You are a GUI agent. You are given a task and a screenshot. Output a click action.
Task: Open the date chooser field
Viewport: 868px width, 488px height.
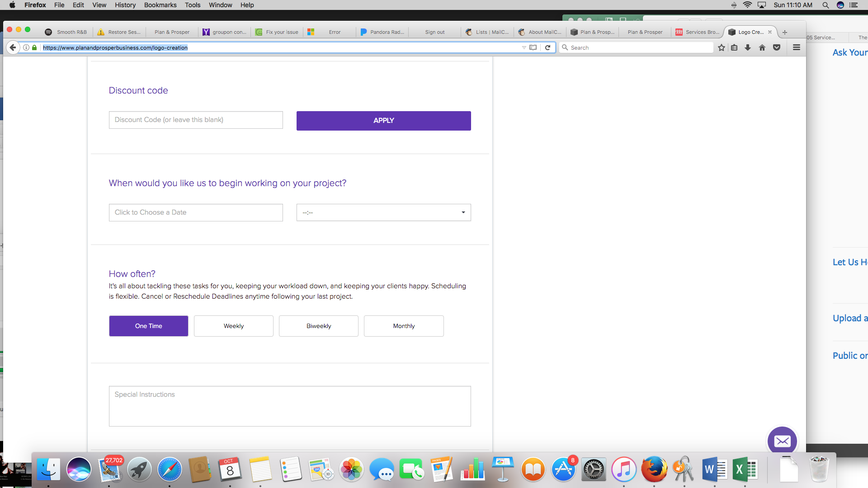[195, 212]
